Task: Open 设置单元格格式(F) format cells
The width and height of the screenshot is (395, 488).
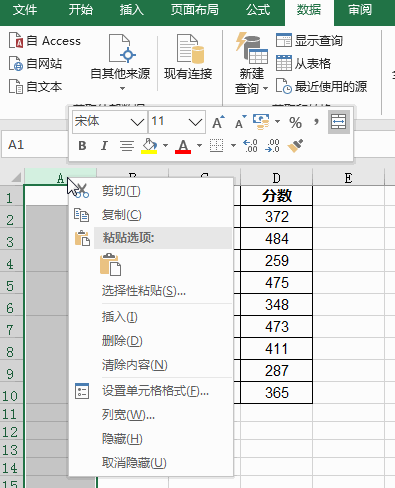Action: (150, 391)
